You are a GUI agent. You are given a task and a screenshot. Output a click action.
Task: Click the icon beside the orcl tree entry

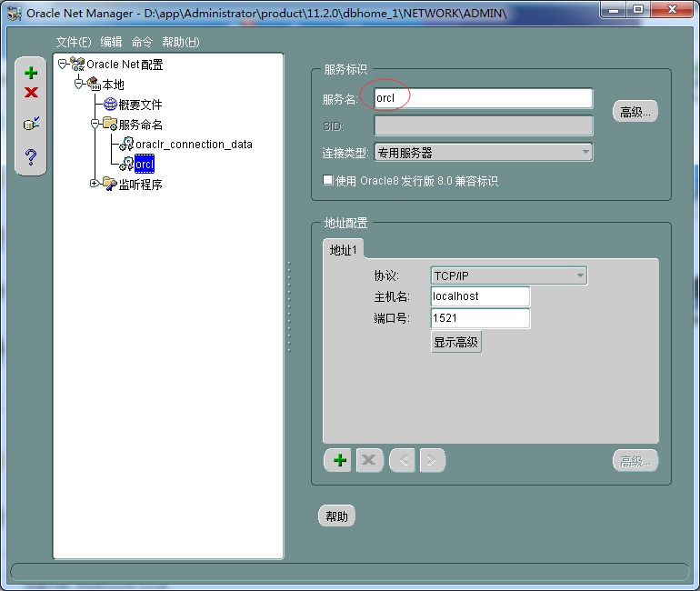(x=126, y=164)
